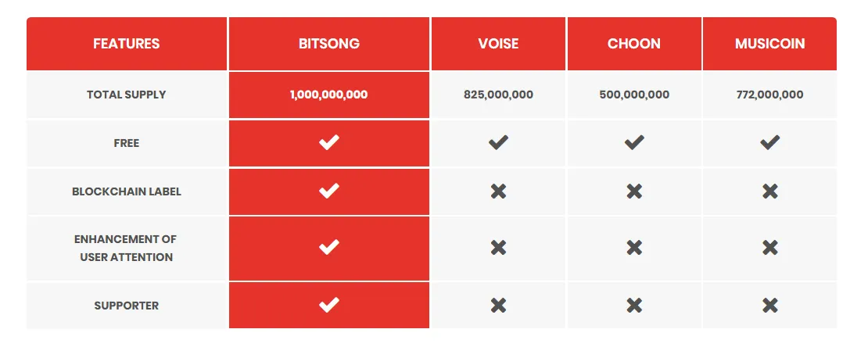This screenshot has width=868, height=347.
Task: Click BitSong's white checkmark in Free row
Action: [x=328, y=143]
